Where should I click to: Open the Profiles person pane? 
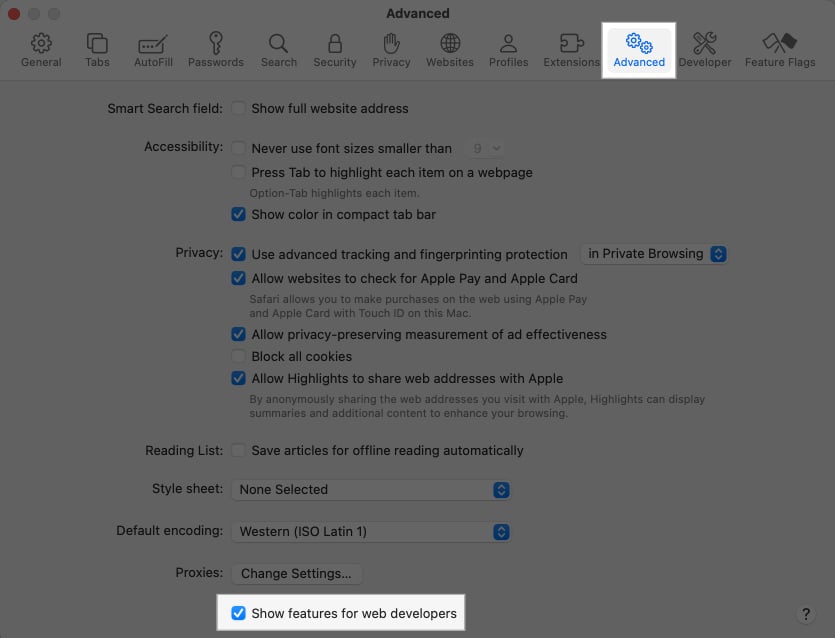[508, 51]
